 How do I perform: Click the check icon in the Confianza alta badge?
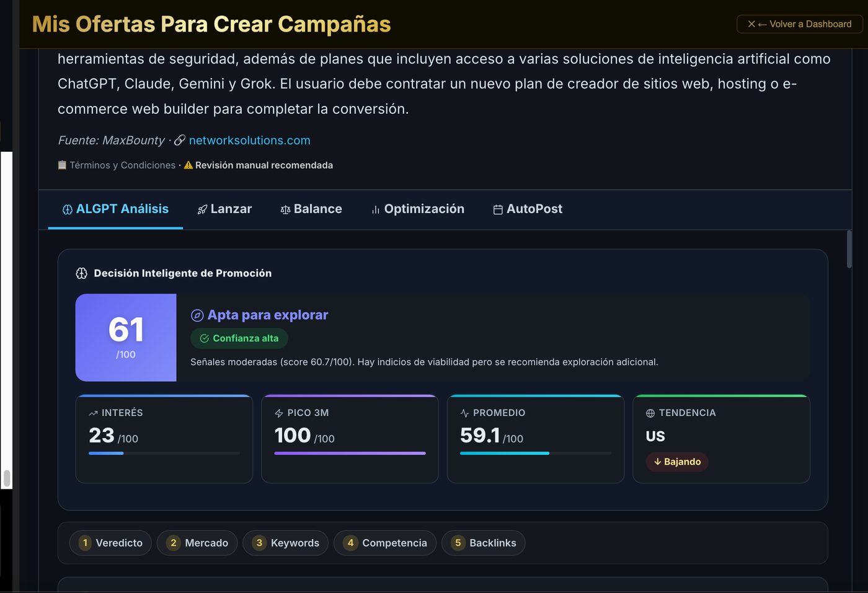[204, 338]
